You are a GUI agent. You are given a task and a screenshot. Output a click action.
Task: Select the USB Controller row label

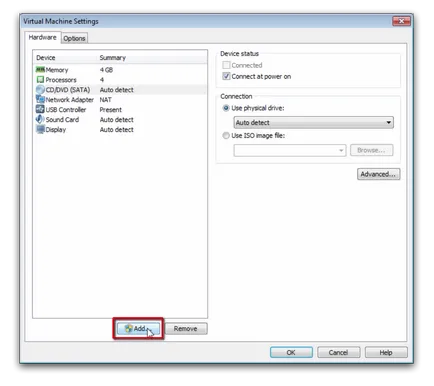coord(66,110)
